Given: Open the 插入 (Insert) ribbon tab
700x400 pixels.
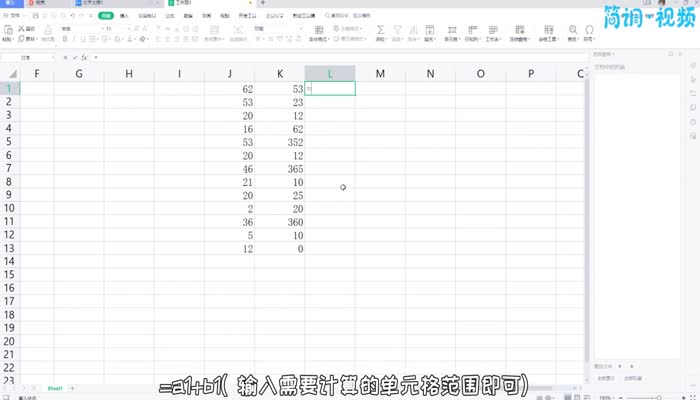Looking at the screenshot, I should point(124,17).
